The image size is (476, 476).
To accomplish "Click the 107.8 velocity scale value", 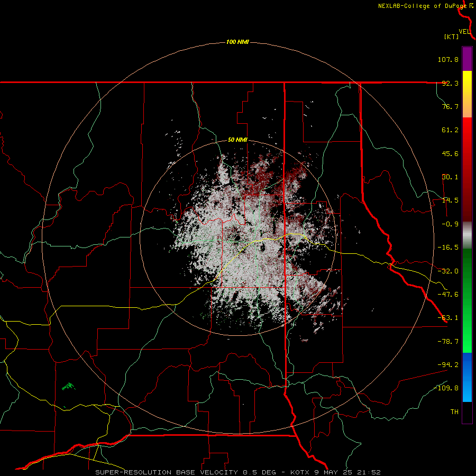I will (x=448, y=59).
